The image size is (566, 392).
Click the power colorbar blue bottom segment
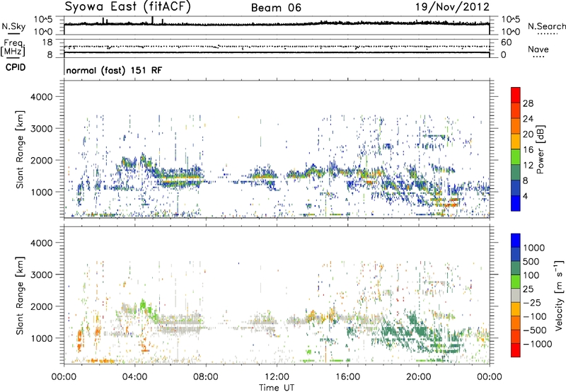click(x=516, y=203)
